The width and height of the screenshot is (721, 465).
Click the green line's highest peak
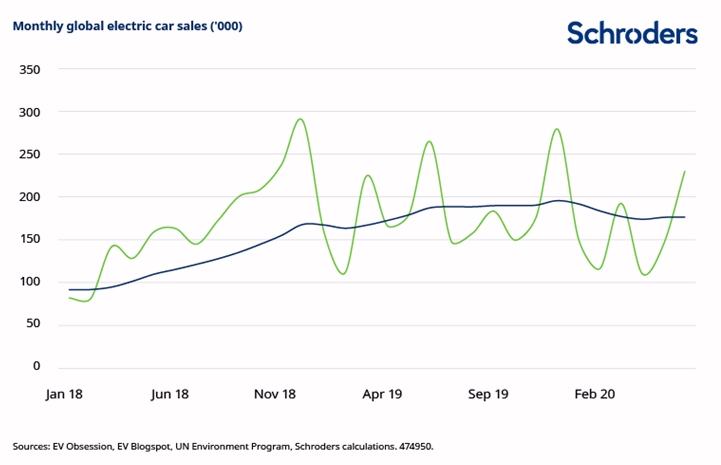[300, 119]
